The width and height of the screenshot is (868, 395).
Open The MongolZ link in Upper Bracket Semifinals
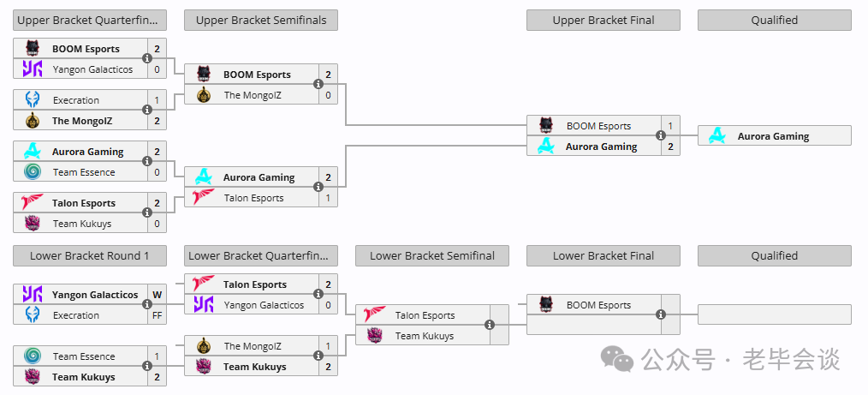pyautogui.click(x=253, y=95)
